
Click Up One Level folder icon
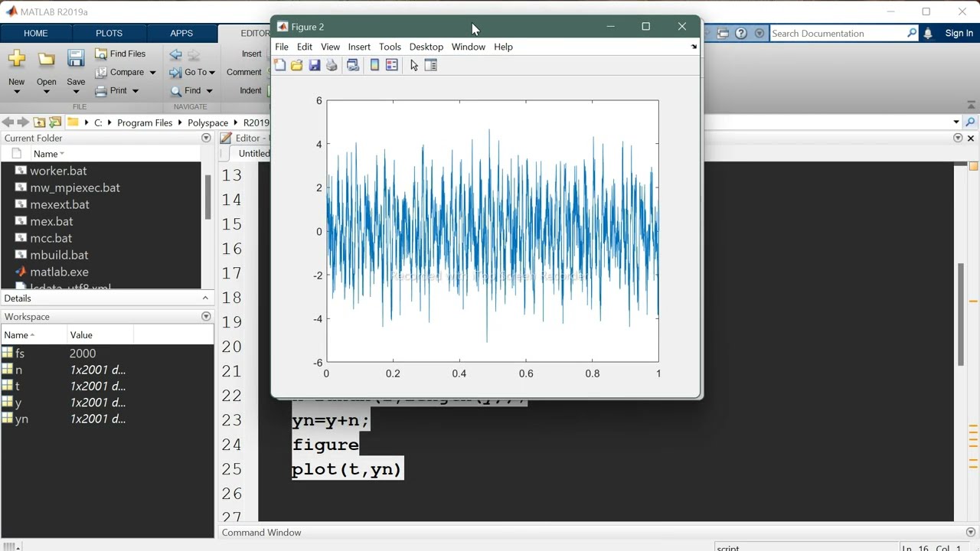[39, 122]
